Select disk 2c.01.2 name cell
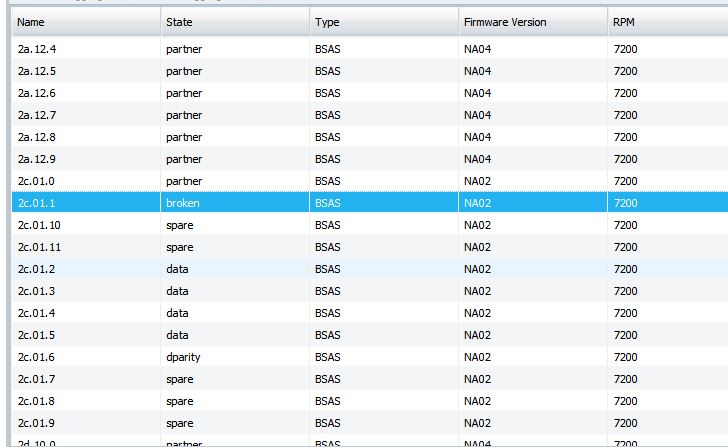The height and width of the screenshot is (447, 728). [86, 269]
